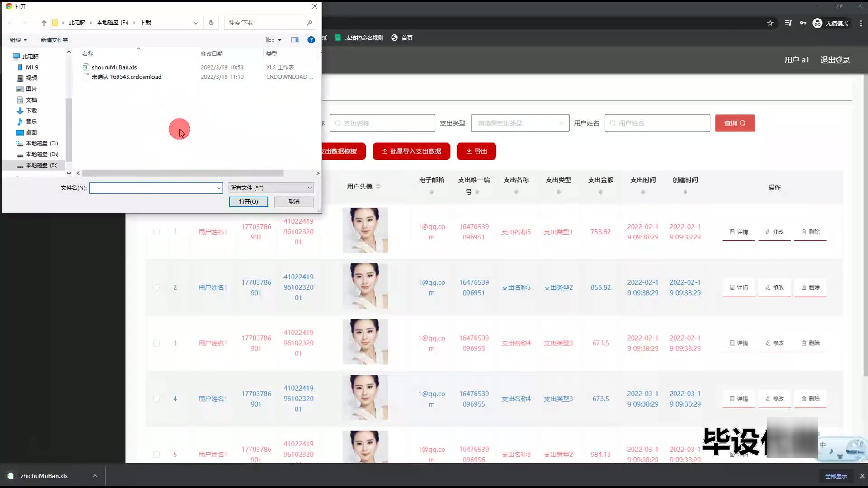Open the file type filter dropdown

point(271,188)
